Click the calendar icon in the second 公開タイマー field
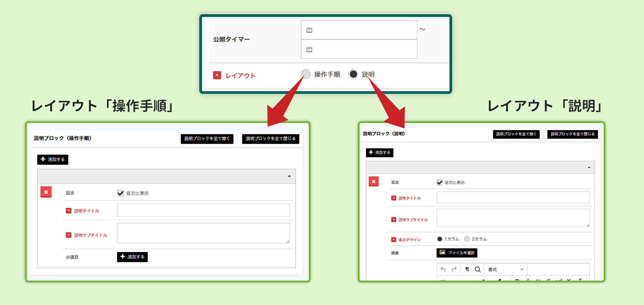This screenshot has height=305, width=644. [x=309, y=49]
